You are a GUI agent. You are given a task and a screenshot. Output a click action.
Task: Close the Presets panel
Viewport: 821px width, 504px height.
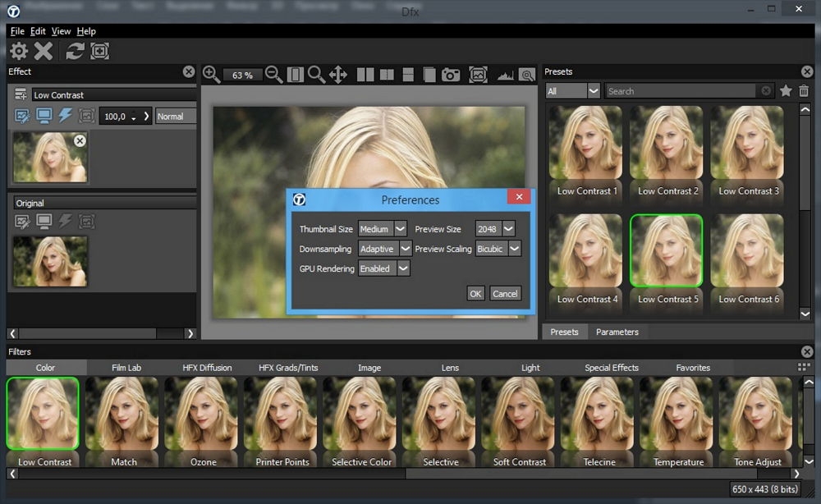807,71
